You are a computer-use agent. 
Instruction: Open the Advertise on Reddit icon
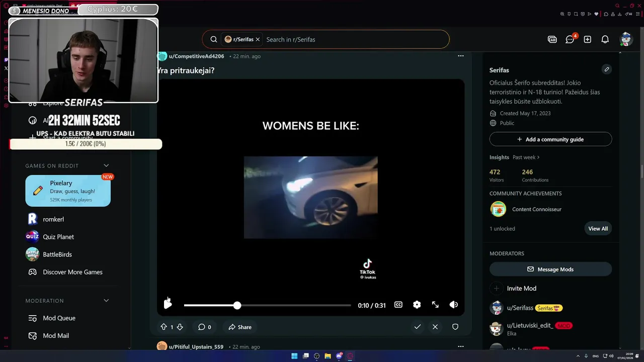click(552, 39)
